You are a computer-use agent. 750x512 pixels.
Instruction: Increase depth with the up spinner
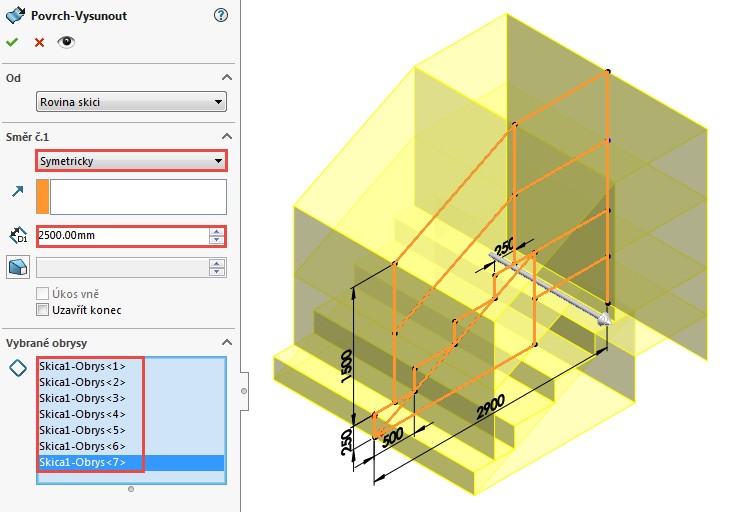click(217, 232)
